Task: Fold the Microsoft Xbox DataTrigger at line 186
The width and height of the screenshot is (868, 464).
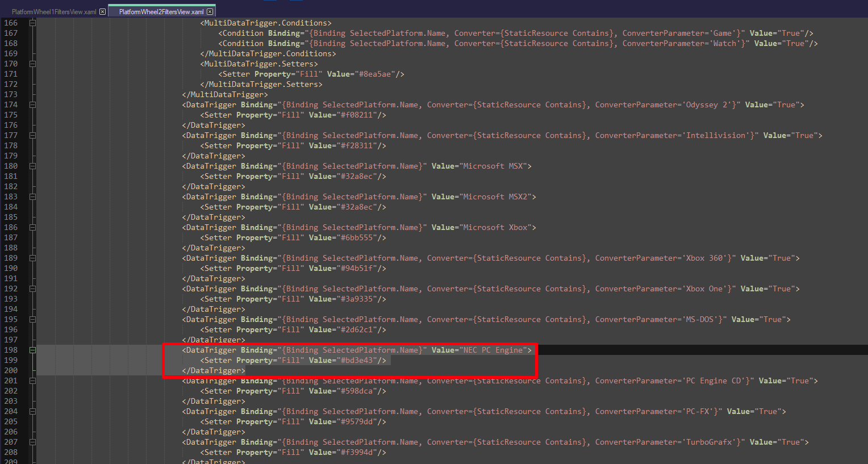Action: pyautogui.click(x=32, y=228)
